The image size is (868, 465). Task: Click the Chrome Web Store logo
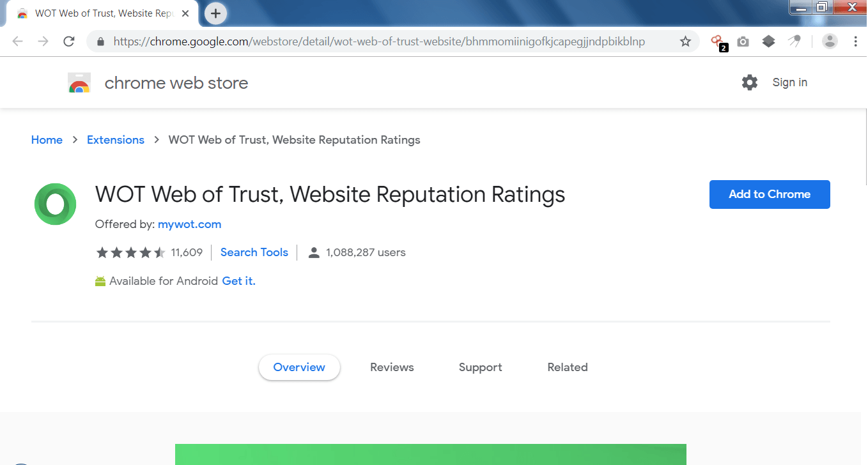[x=79, y=83]
